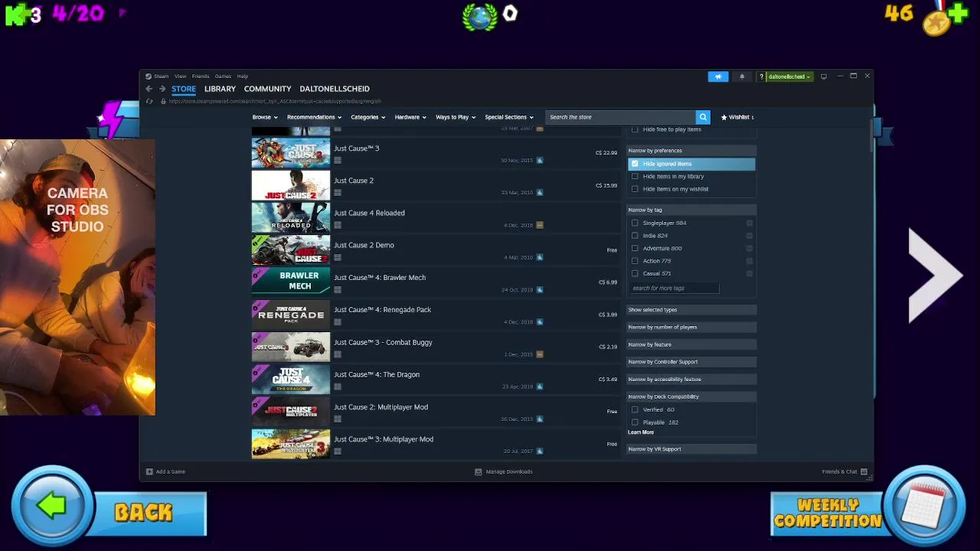
Task: Switch to the COMMUNITY tab
Action: (x=267, y=89)
